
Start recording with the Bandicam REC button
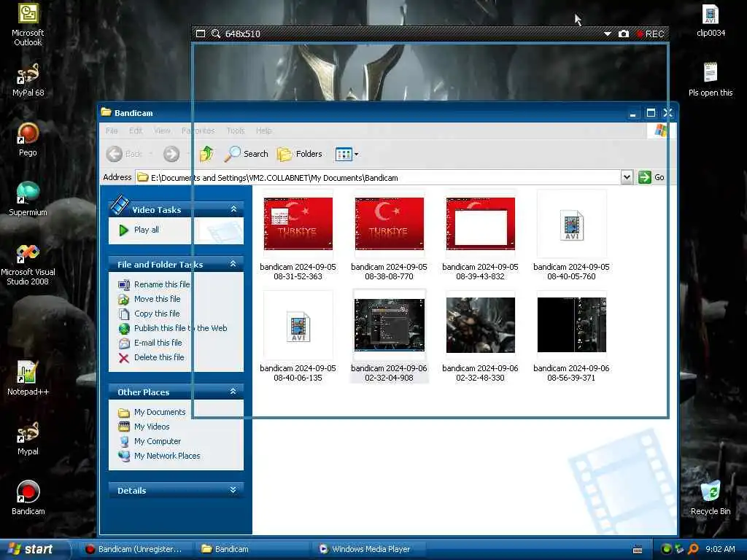[650, 34]
